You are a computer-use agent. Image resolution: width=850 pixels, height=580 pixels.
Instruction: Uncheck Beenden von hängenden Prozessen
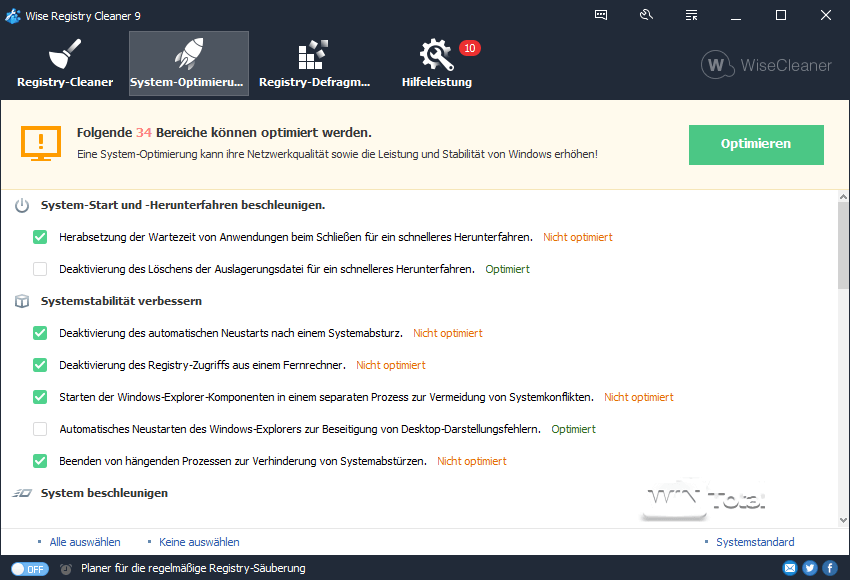point(40,461)
